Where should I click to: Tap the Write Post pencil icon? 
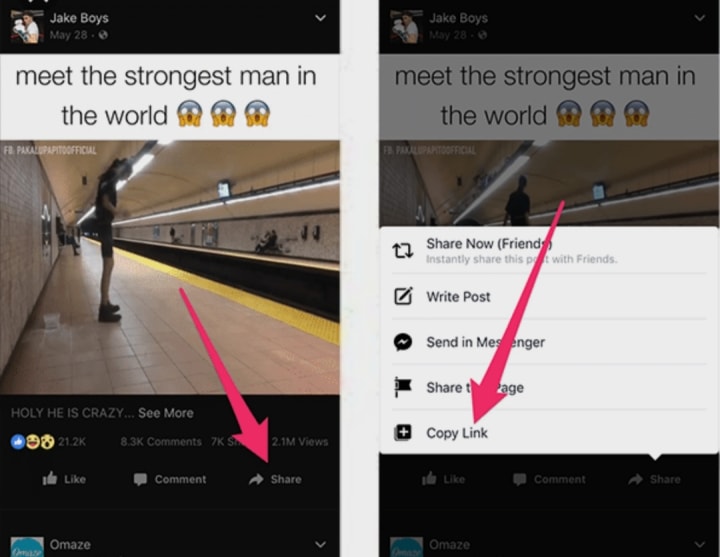403,296
